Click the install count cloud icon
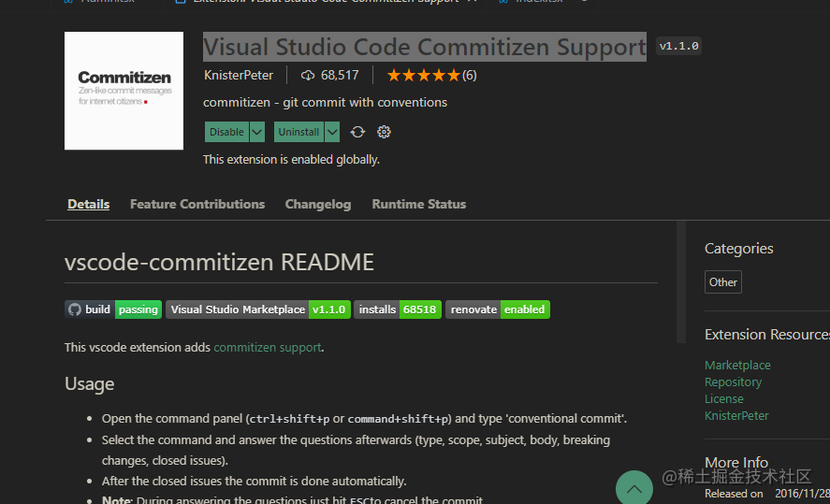 308,75
